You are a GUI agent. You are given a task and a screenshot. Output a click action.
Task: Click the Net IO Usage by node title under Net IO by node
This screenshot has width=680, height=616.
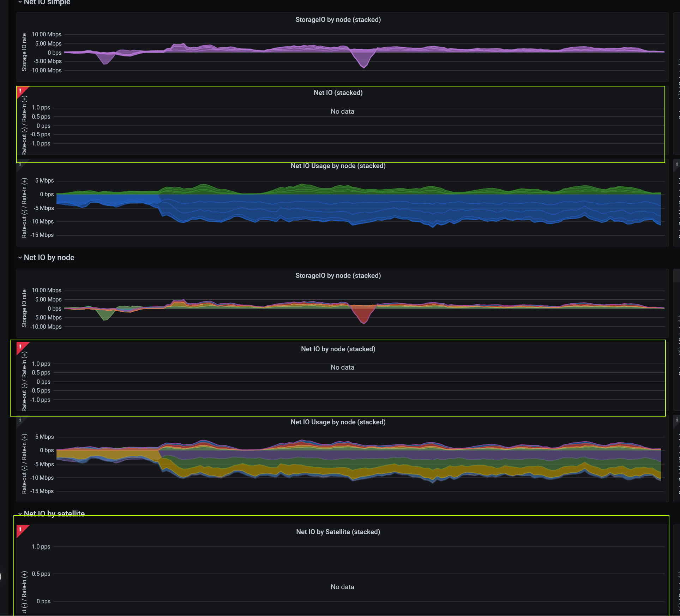[x=338, y=422]
